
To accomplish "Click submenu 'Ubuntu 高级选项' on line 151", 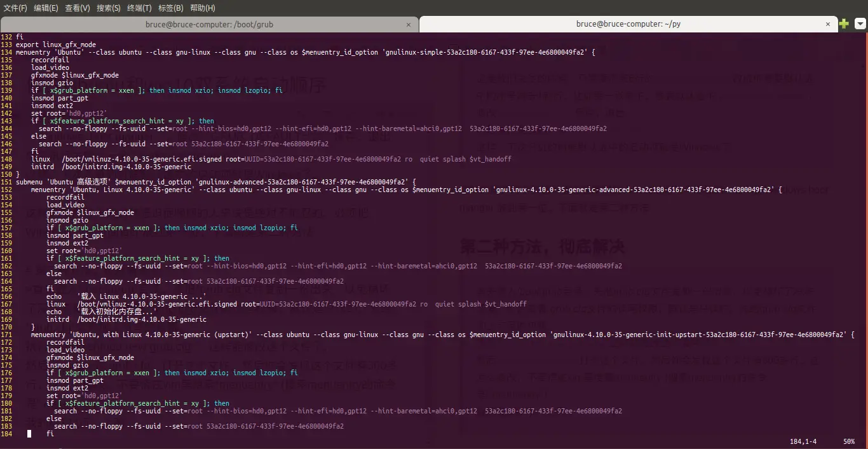I will [64, 182].
